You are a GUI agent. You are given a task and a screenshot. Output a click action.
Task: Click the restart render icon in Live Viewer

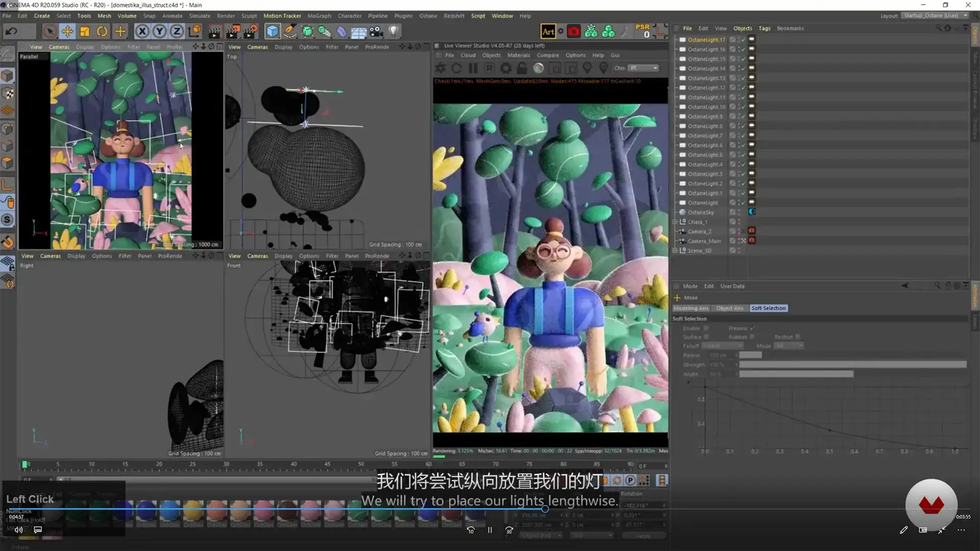pos(456,68)
